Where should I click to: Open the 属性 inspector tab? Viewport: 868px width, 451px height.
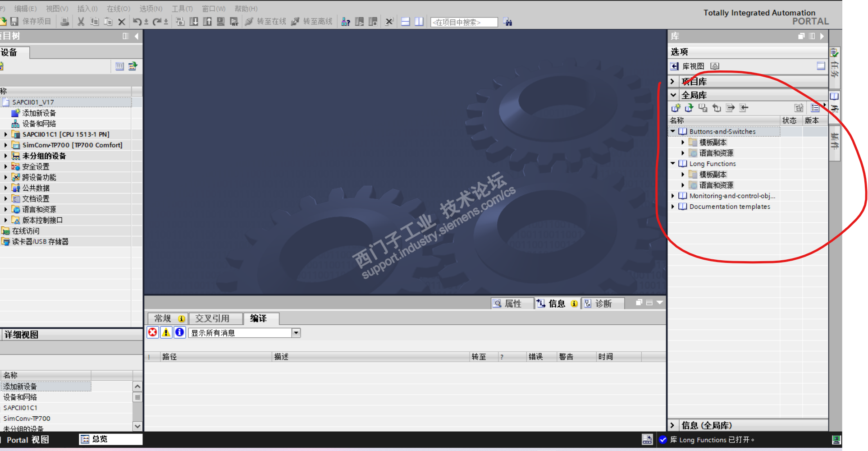[512, 303]
